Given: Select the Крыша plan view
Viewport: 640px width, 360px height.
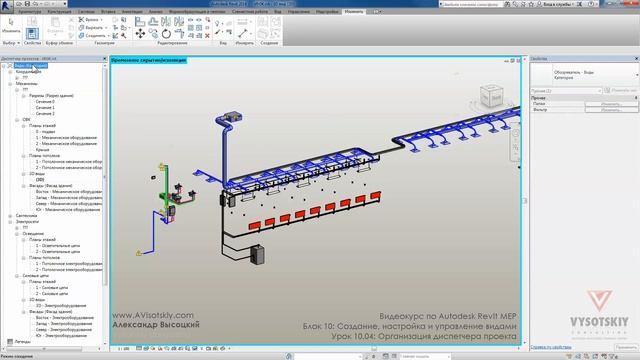Looking at the screenshot, I should click(x=42, y=150).
